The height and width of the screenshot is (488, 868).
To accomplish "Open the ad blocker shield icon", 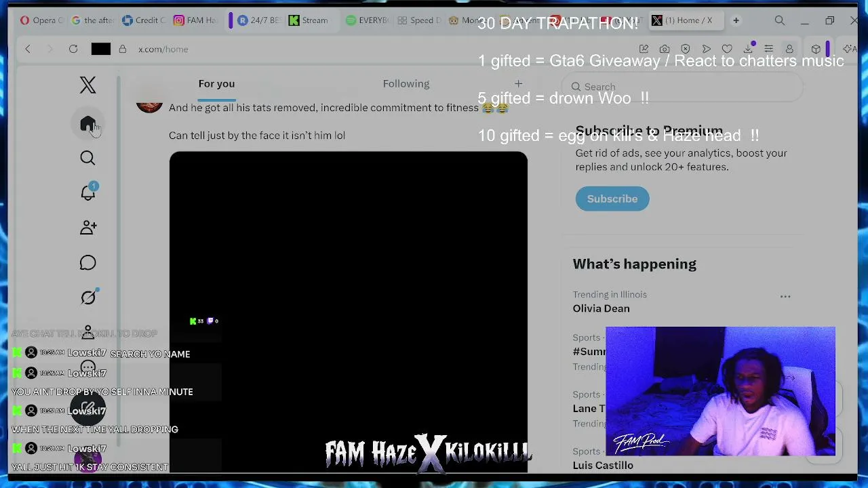I will (686, 49).
